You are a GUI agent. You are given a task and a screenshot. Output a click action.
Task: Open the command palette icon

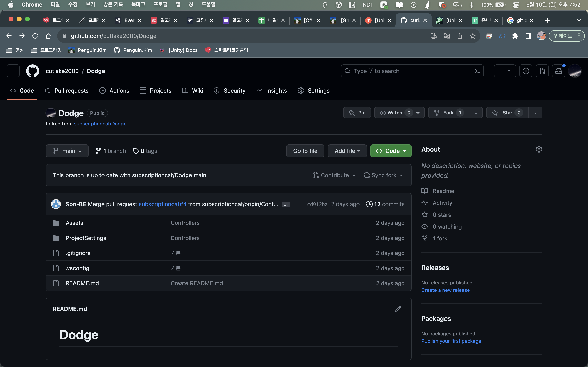point(477,71)
